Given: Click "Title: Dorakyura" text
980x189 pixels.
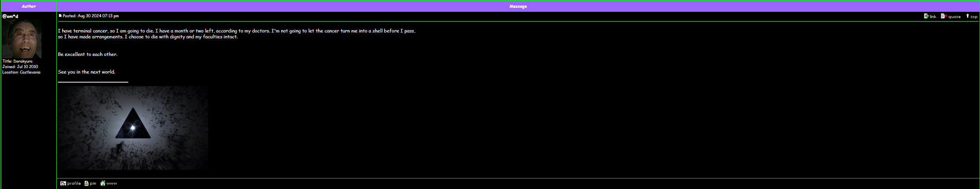Looking at the screenshot, I should pyautogui.click(x=18, y=61).
